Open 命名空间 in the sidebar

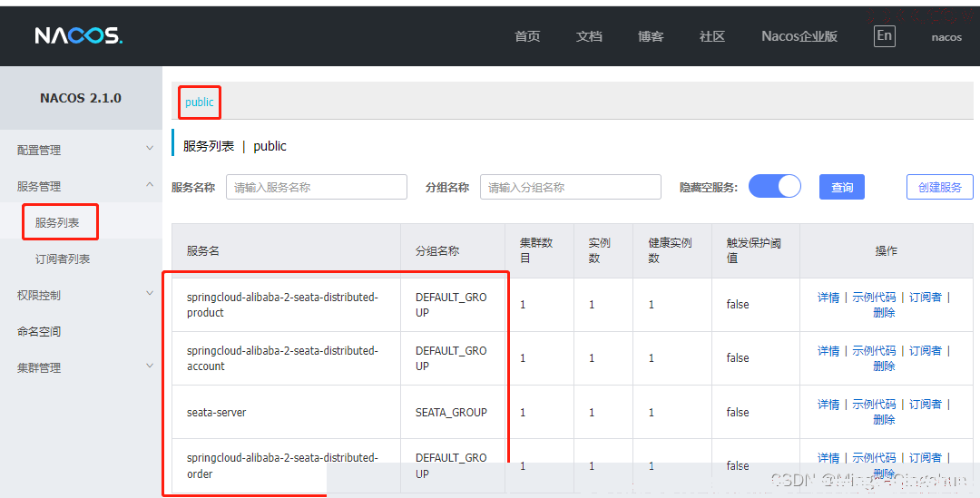39,331
